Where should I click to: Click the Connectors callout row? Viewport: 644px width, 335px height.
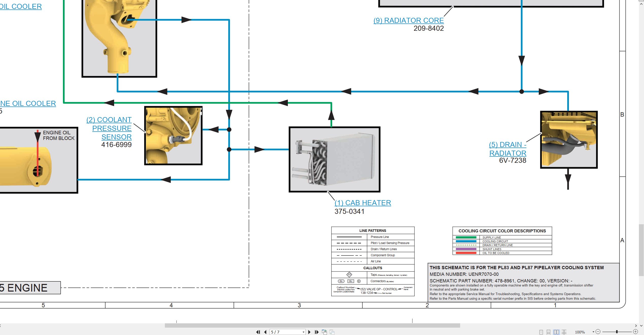[x=373, y=281]
